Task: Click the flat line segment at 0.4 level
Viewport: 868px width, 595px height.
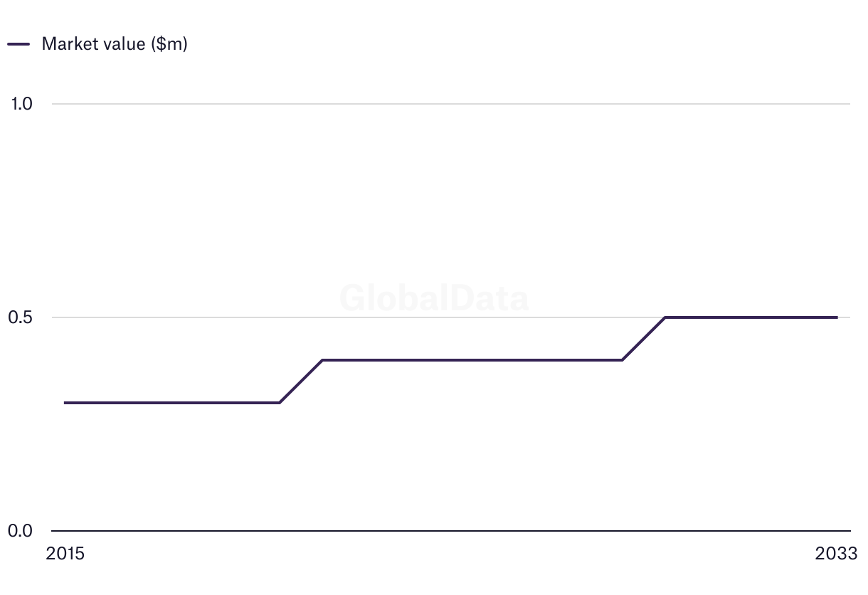Action: pos(470,360)
